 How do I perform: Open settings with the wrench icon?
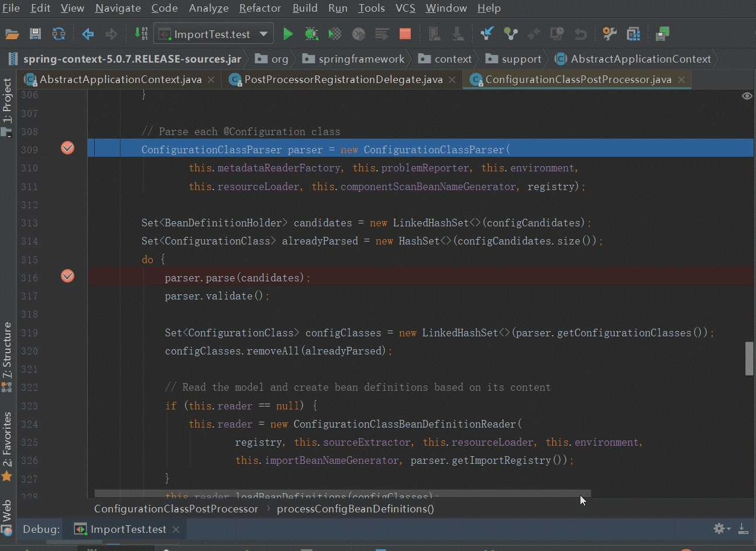pos(610,34)
